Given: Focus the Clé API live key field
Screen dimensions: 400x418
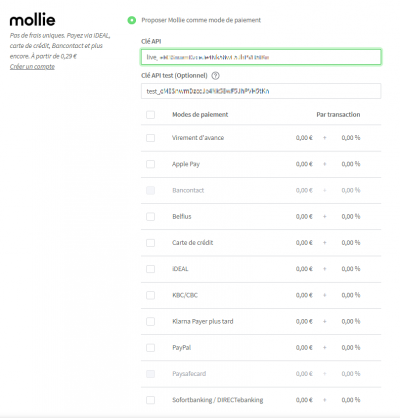Looking at the screenshot, I should tap(261, 57).
